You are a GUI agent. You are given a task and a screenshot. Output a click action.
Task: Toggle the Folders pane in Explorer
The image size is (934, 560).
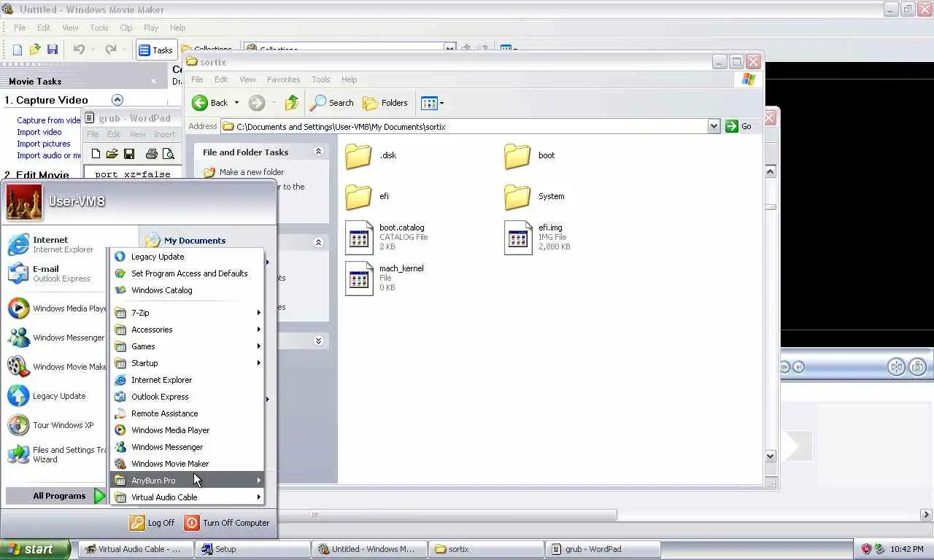[385, 103]
